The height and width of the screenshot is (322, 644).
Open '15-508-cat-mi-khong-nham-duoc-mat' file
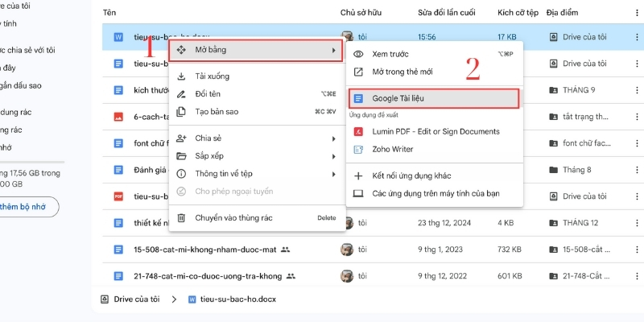pos(205,250)
